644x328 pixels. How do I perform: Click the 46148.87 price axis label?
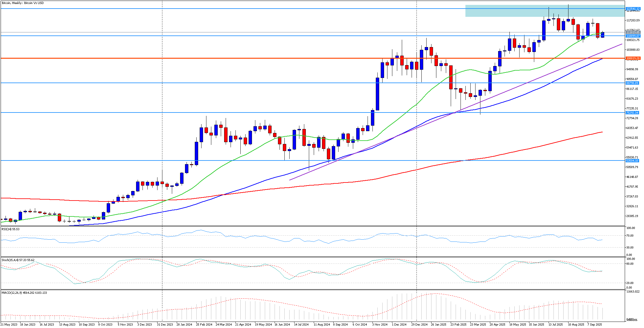pyautogui.click(x=632, y=177)
